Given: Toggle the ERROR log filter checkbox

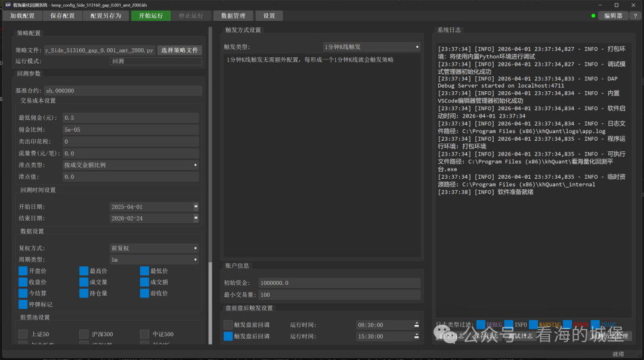Looking at the screenshot, I should click(567, 325).
